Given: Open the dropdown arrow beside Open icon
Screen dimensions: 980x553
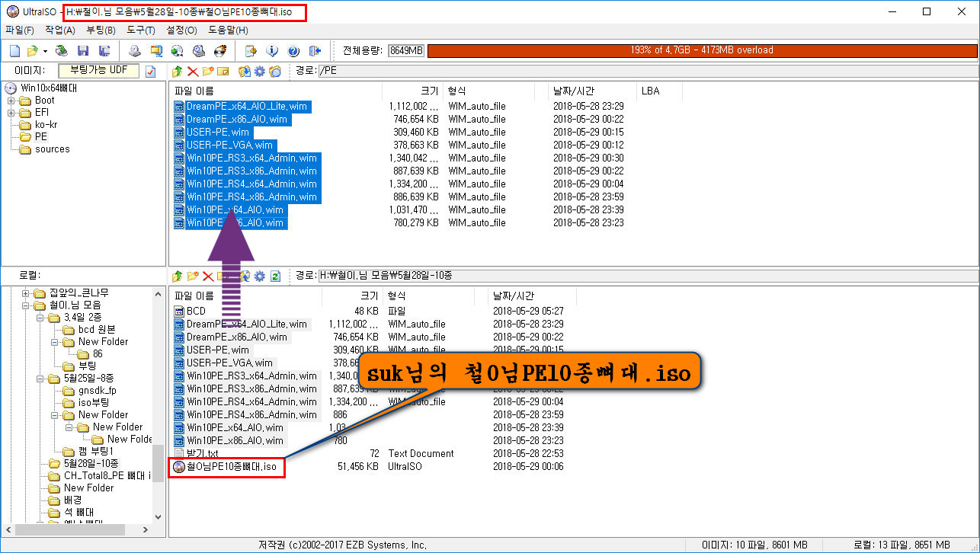Looking at the screenshot, I should (45, 51).
